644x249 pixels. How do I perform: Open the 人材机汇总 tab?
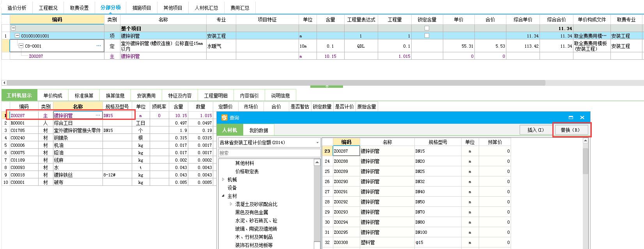tap(207, 8)
